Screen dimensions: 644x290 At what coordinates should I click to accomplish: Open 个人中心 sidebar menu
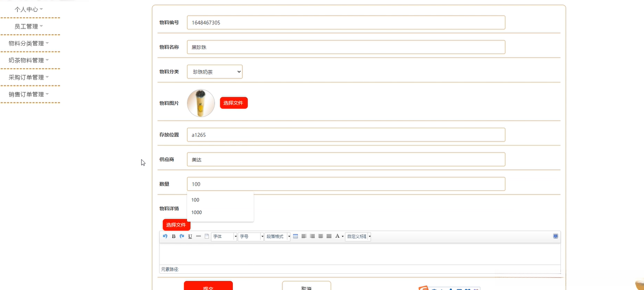29,9
